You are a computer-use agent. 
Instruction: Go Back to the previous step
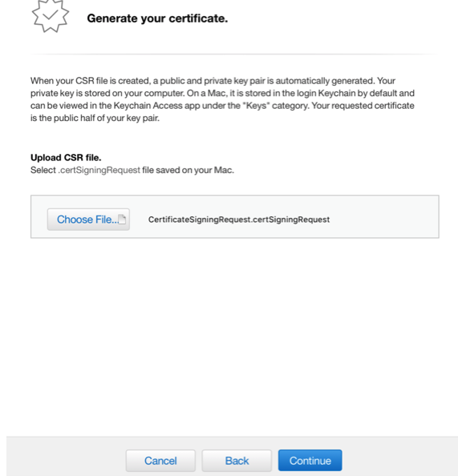click(x=237, y=461)
